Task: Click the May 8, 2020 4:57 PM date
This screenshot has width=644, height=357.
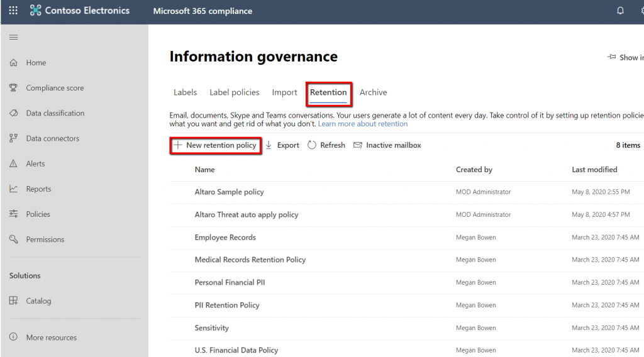Action: pyautogui.click(x=601, y=214)
